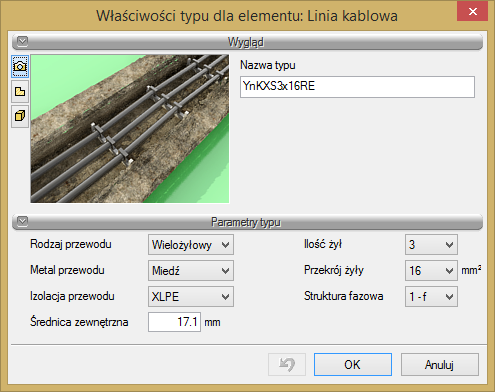The height and width of the screenshot is (392, 495).
Task: Open the Izolacja przewodu dropdown
Action: click(x=191, y=296)
